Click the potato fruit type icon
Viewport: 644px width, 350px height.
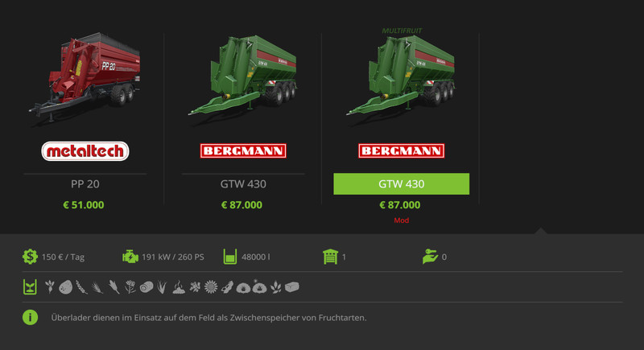point(65,287)
